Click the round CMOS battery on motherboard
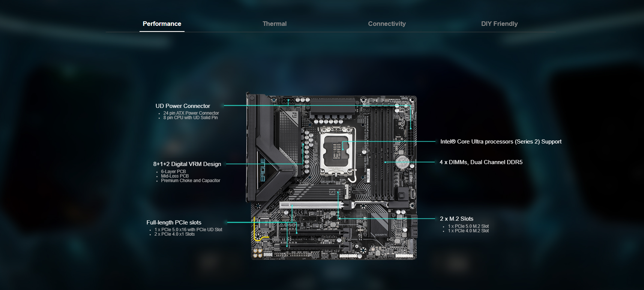 (402, 163)
